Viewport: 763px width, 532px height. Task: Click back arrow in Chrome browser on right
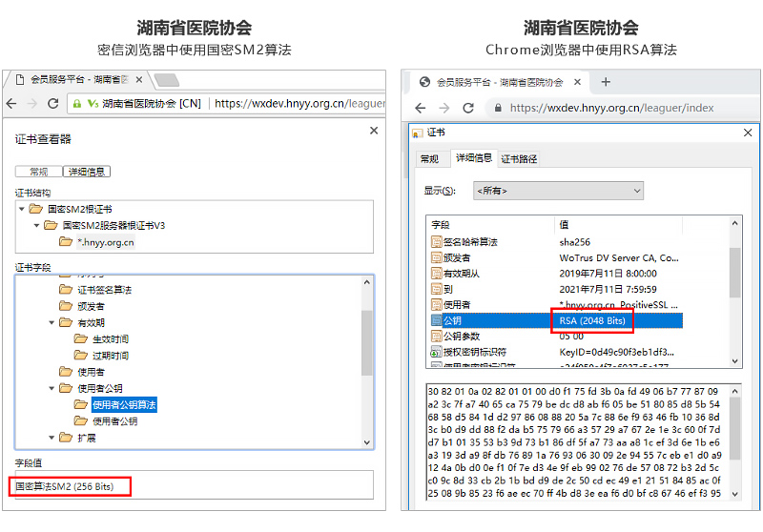click(x=419, y=108)
